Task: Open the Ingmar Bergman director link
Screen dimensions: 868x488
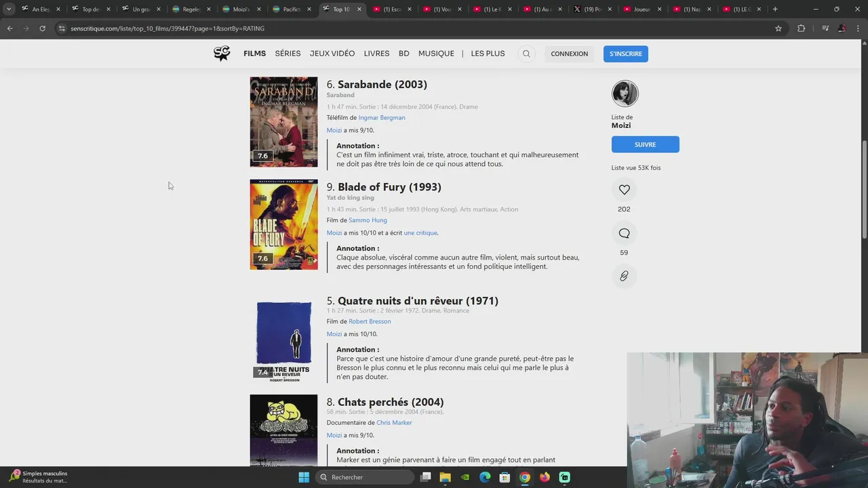Action: (x=382, y=118)
